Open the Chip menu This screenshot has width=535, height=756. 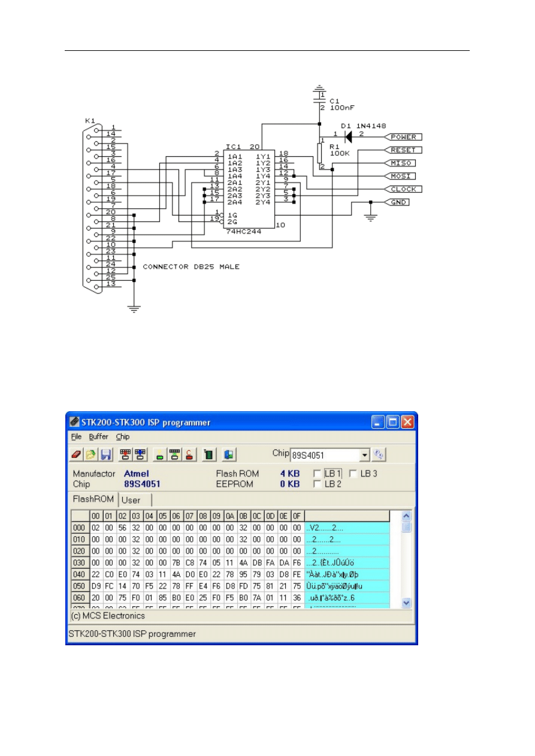pos(122,437)
